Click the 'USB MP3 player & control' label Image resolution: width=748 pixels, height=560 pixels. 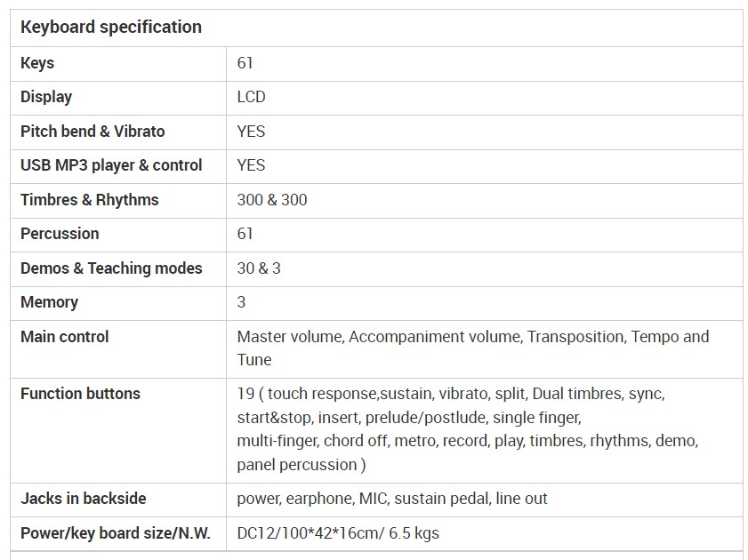(x=111, y=165)
